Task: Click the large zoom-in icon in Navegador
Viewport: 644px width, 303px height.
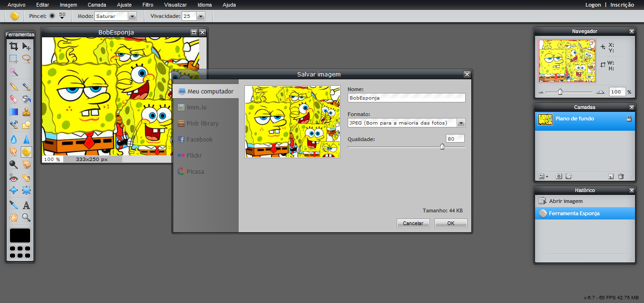Action: click(600, 92)
